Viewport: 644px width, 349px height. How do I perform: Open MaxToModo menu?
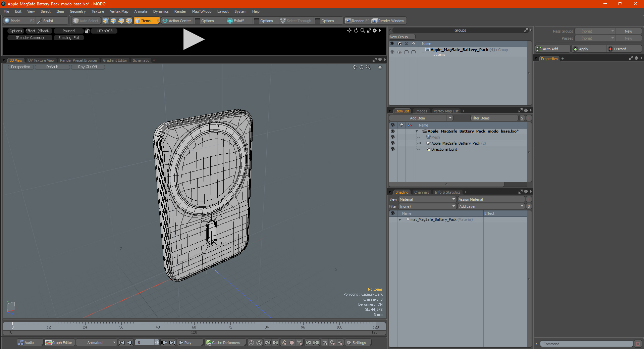point(202,11)
